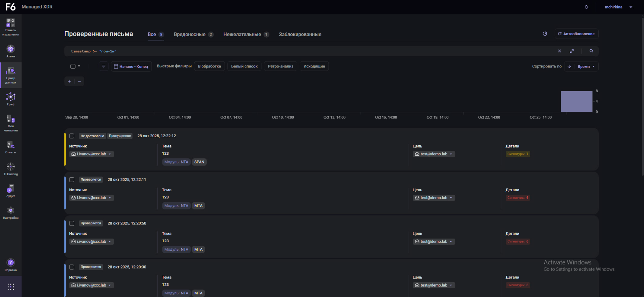Click the histogram bar in the timeline chart

coord(576,101)
